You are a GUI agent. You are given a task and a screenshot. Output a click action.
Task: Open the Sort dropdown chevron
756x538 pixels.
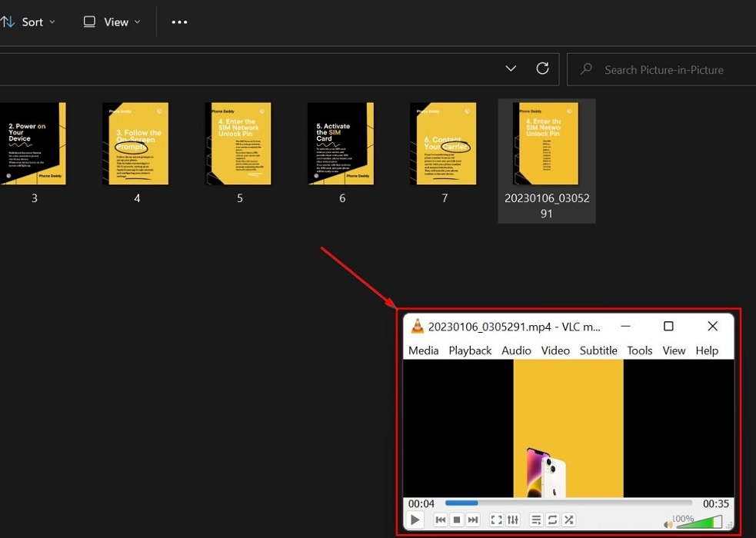click(51, 22)
